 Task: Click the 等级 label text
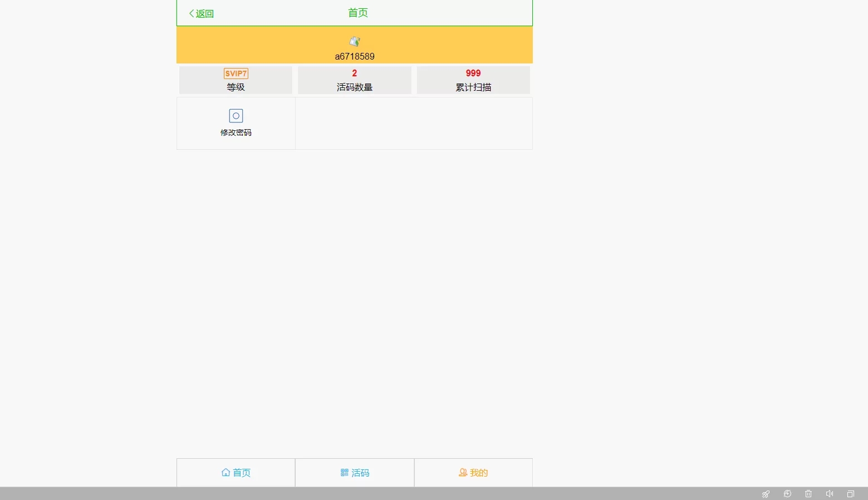236,87
